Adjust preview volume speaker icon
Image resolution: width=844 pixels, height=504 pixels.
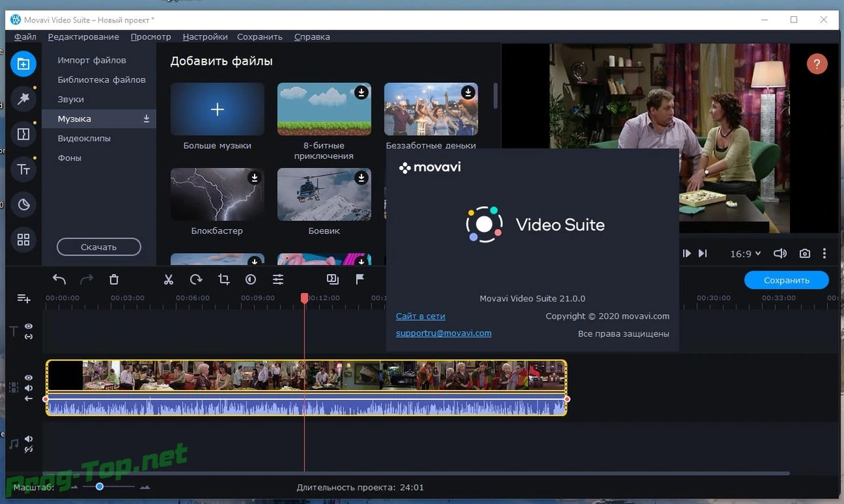780,254
